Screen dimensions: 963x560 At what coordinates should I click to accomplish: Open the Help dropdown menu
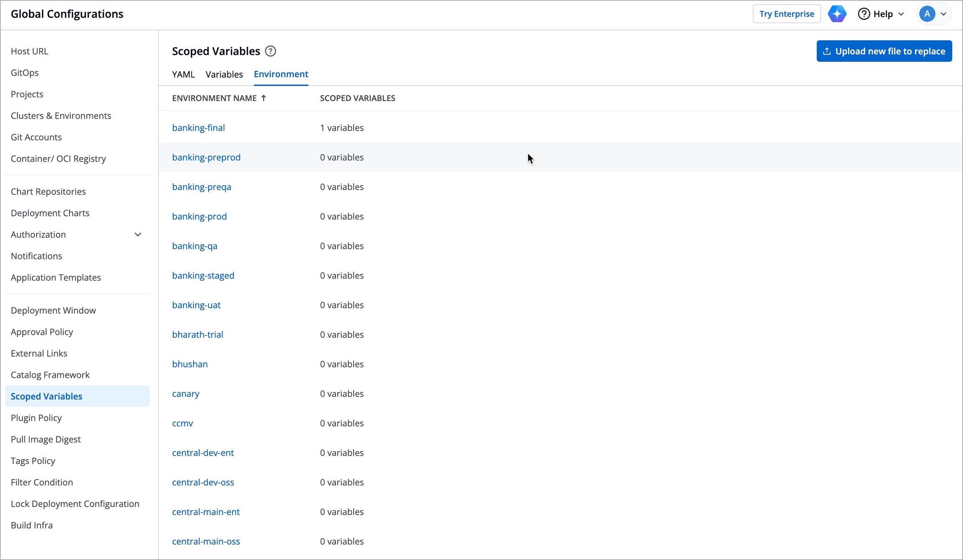[901, 14]
